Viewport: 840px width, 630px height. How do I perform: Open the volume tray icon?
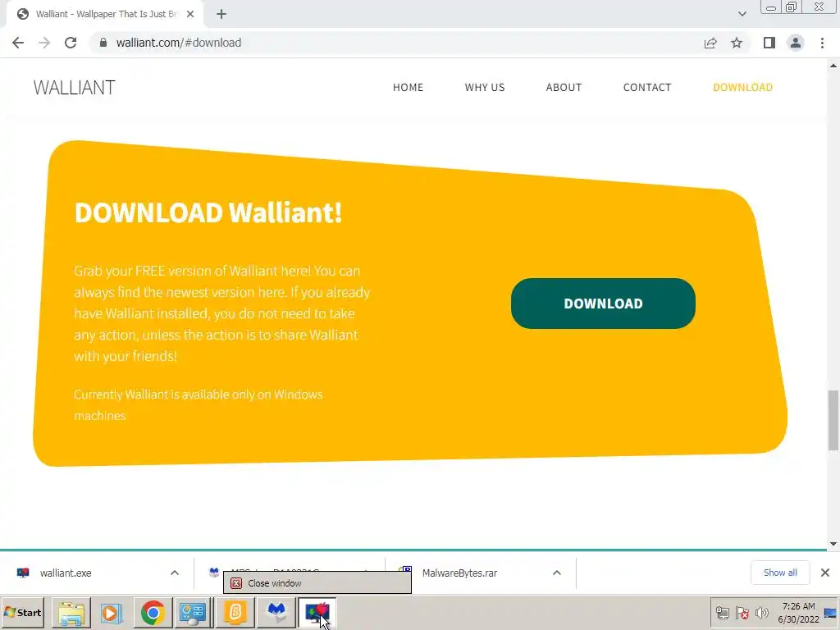point(761,613)
